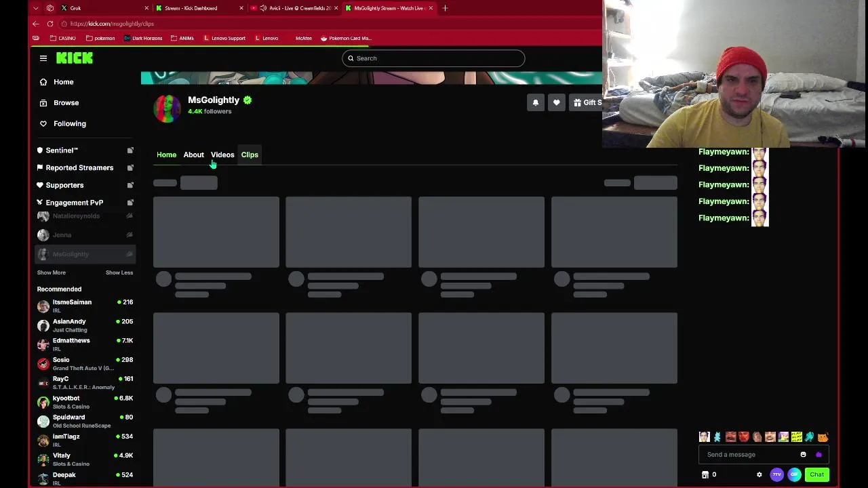The width and height of the screenshot is (868, 488).
Task: Open the emoji picker in chat box
Action: coord(804,455)
